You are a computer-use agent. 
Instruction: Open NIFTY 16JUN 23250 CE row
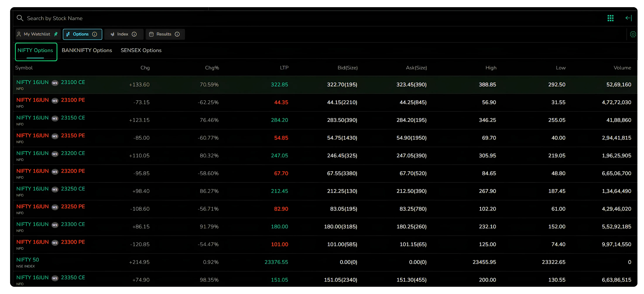point(325,191)
